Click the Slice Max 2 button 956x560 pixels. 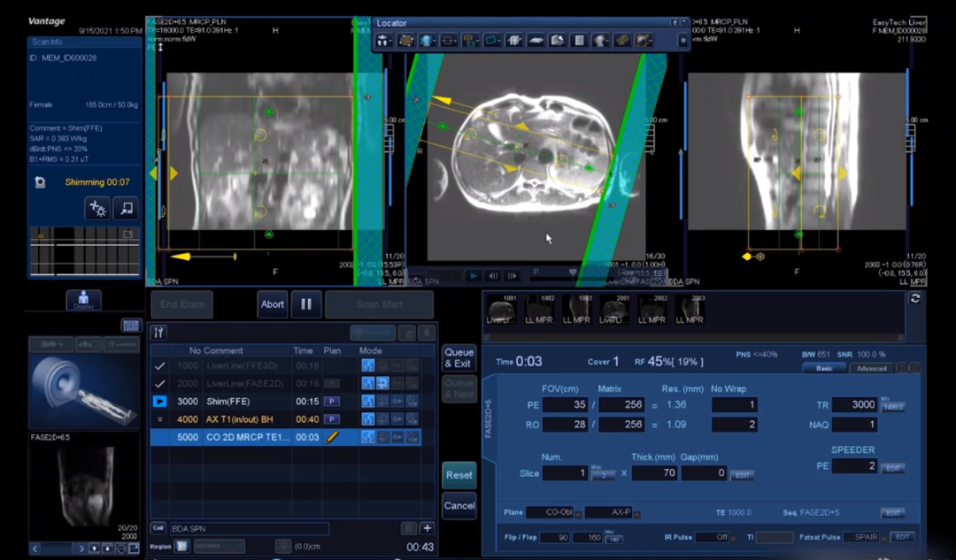click(x=603, y=475)
